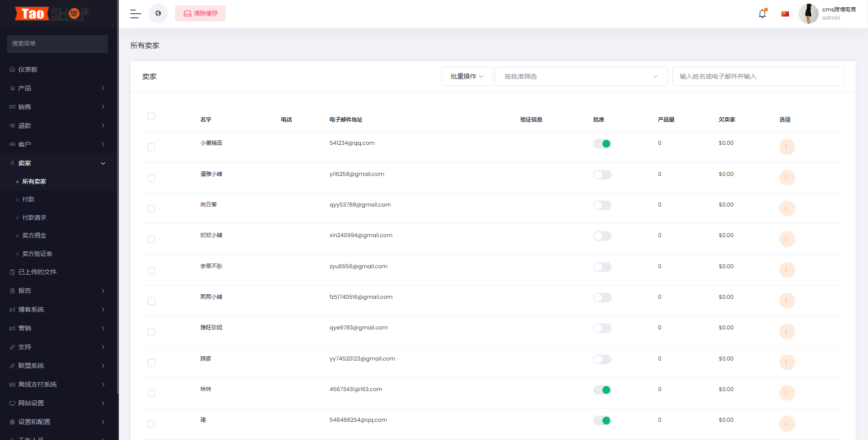Enable approval toggle for 欣欣小铺
Viewport: 868px width, 440px height.
[x=602, y=236]
